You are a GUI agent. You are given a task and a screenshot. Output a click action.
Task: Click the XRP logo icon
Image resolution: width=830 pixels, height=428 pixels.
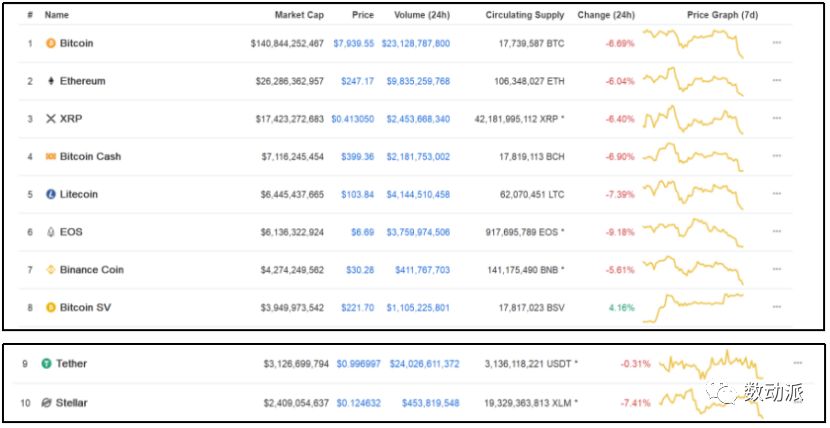click(x=51, y=119)
